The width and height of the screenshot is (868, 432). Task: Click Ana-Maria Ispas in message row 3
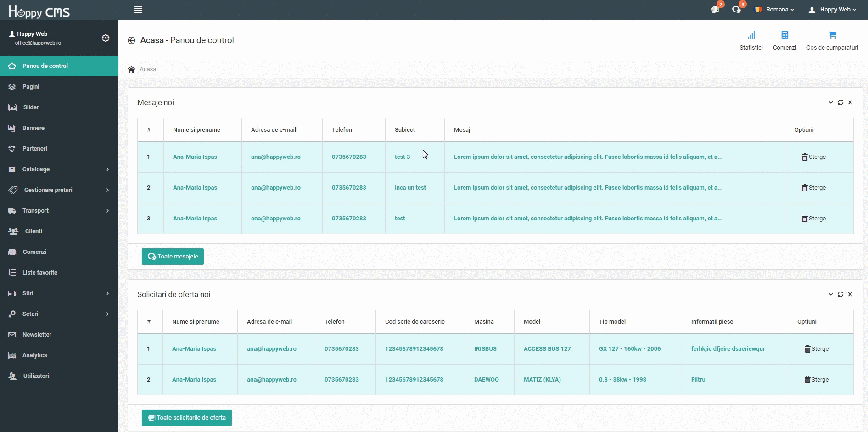[195, 219]
